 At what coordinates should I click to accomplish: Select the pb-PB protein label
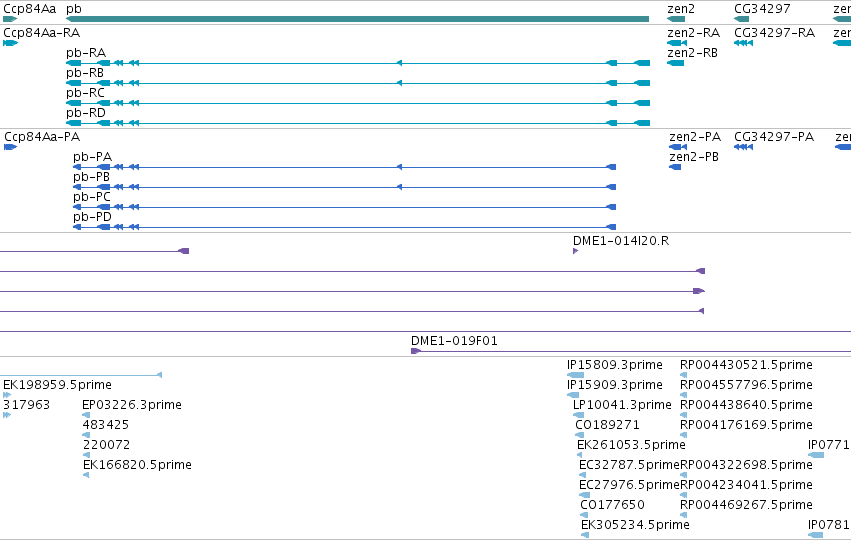point(91,177)
